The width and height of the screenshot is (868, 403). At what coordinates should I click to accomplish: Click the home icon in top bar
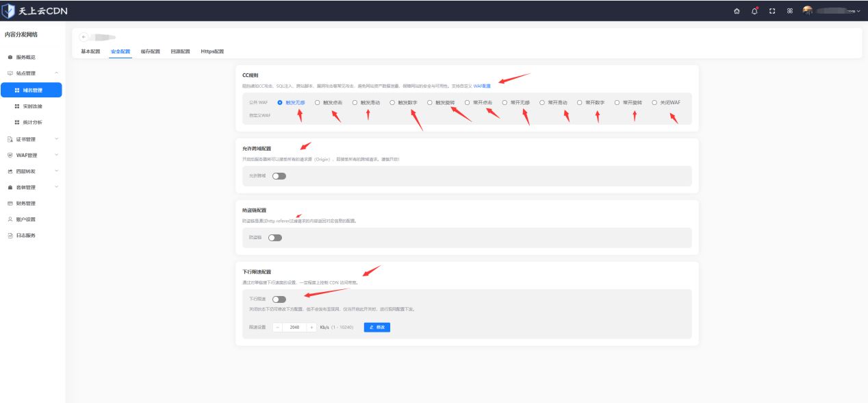(737, 11)
